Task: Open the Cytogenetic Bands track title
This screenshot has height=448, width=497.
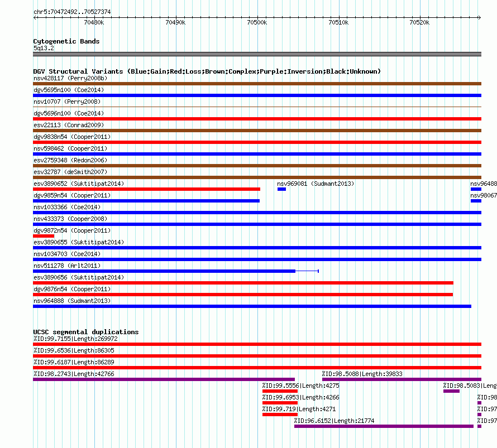Action: [x=66, y=41]
